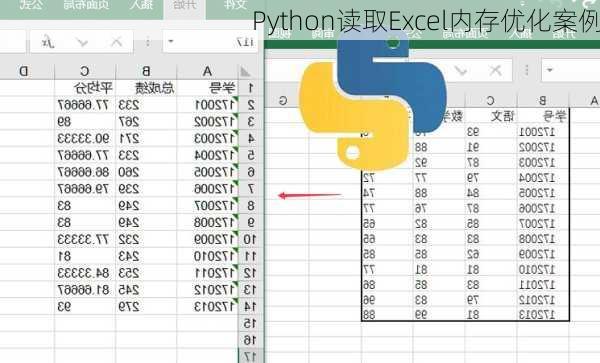Click the formula Cancel X in 总成绩 workbook

tap(116, 42)
